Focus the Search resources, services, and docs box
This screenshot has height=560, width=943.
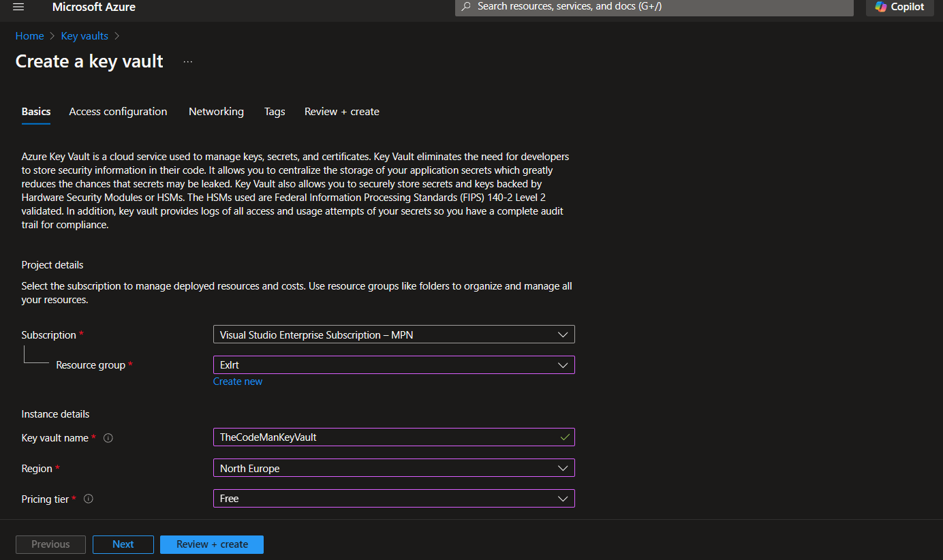coord(654,7)
